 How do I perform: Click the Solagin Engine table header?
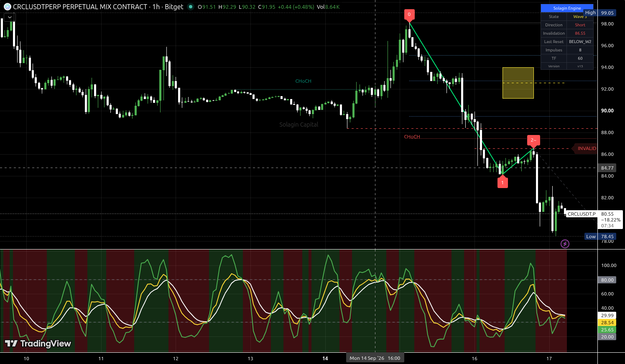pyautogui.click(x=567, y=8)
